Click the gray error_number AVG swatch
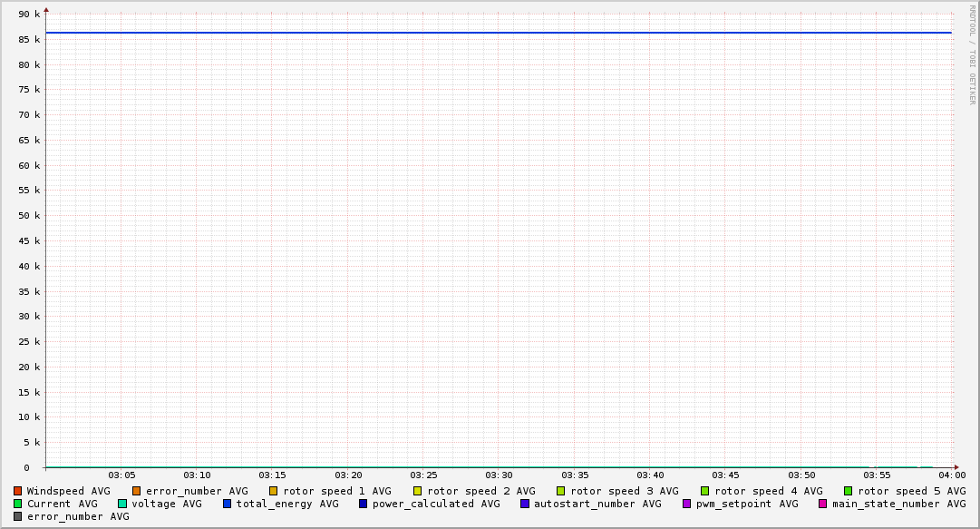This screenshot has height=529, width=980. pos(18,516)
